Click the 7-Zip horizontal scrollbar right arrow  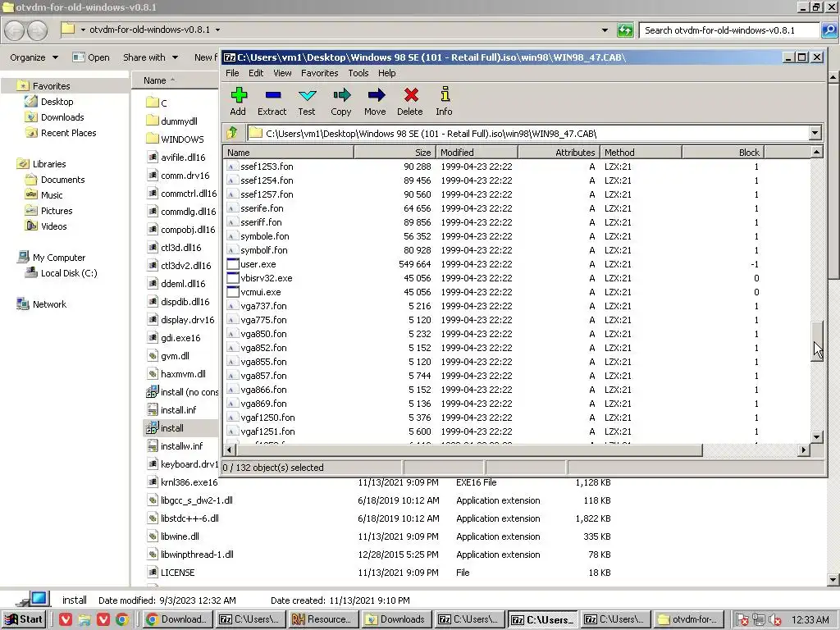click(803, 450)
